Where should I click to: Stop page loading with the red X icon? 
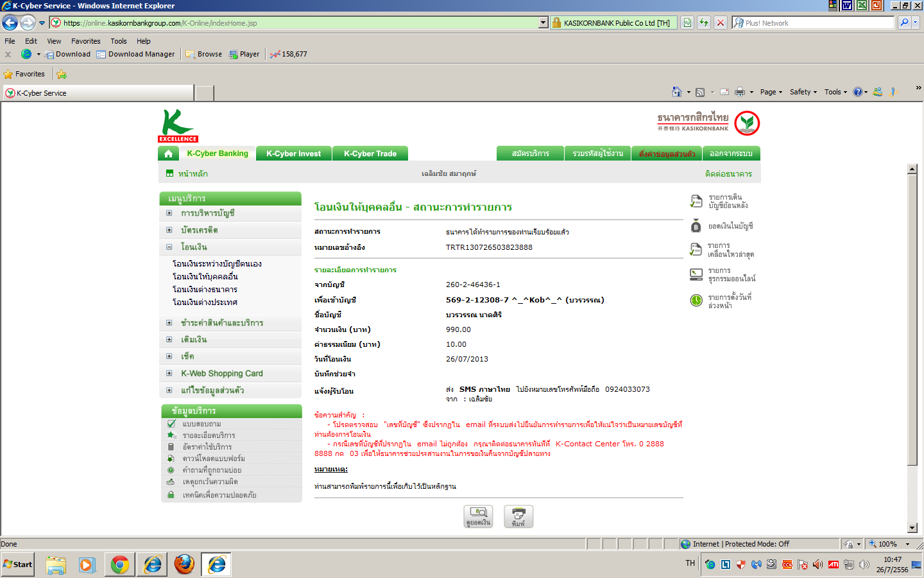(x=721, y=22)
